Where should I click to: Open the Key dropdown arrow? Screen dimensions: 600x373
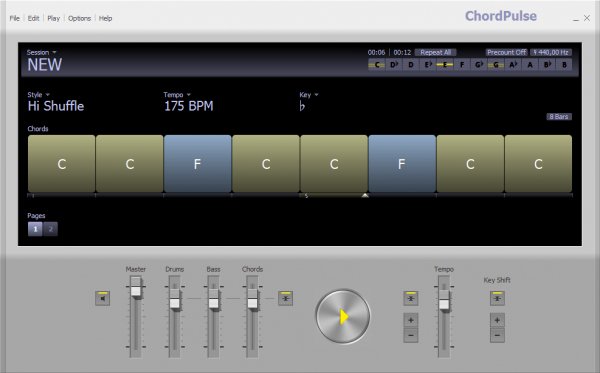click(x=316, y=95)
